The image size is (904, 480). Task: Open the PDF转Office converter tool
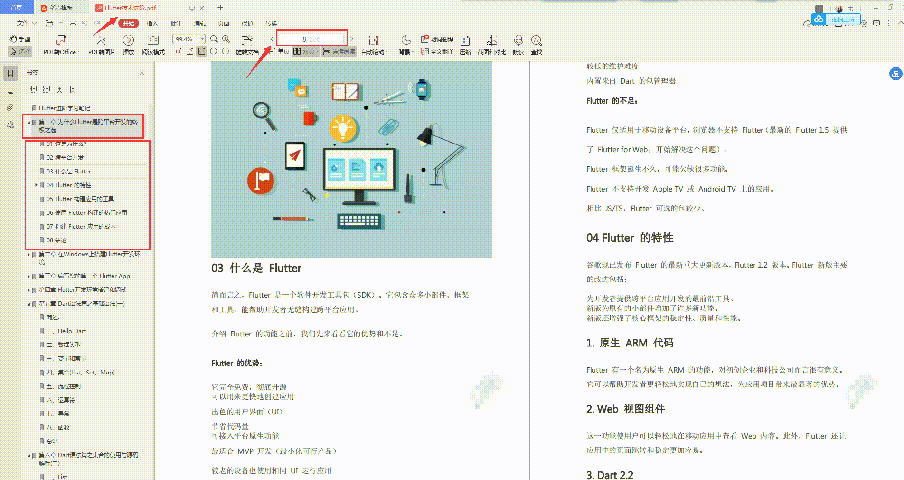coord(60,44)
